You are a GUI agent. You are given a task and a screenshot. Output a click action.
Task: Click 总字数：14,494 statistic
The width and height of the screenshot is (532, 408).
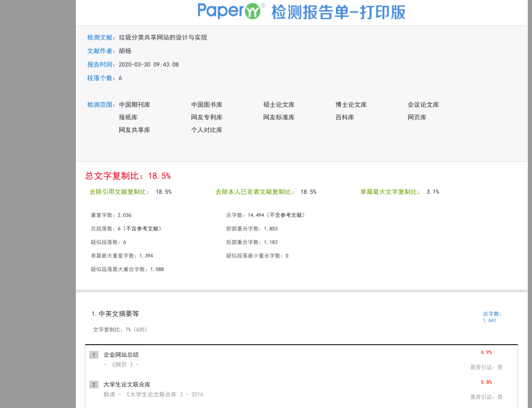coord(265,215)
